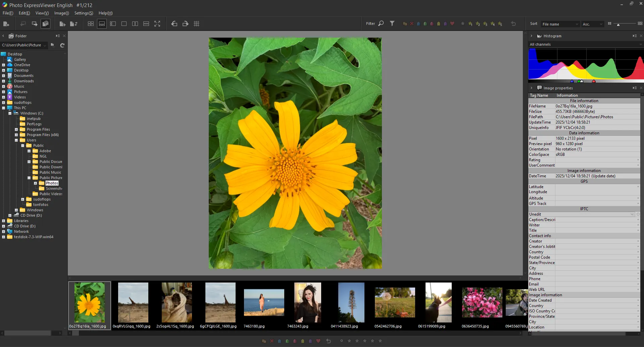Toggle the grid overlay on the image
Screen dimensions: 644x347
pyautogui.click(x=197, y=24)
